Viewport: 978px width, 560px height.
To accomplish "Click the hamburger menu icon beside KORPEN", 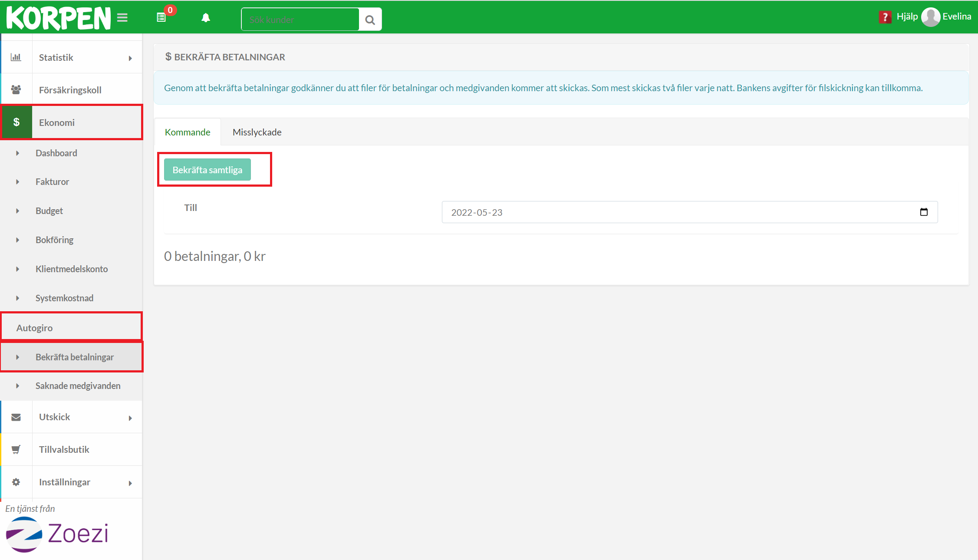I will [122, 18].
